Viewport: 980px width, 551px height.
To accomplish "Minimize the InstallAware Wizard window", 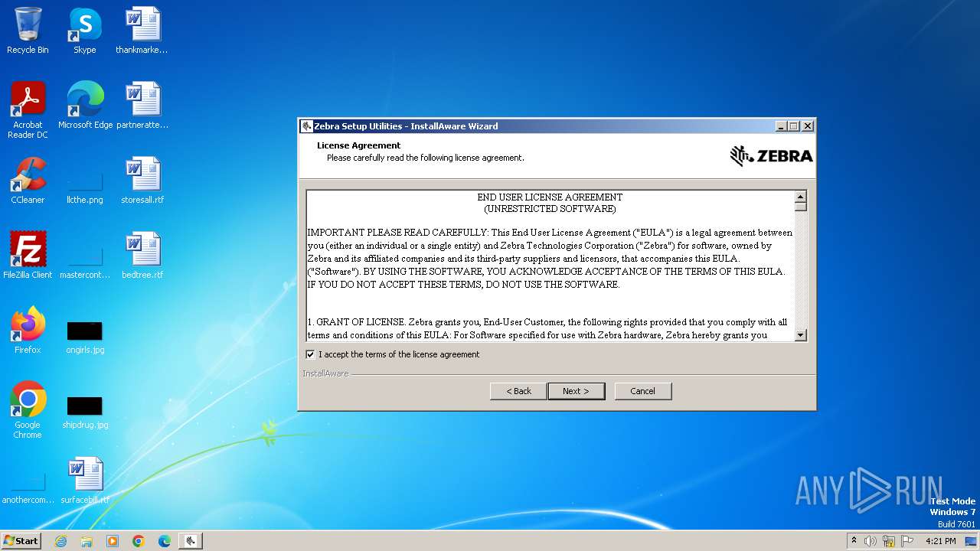I will pos(781,126).
